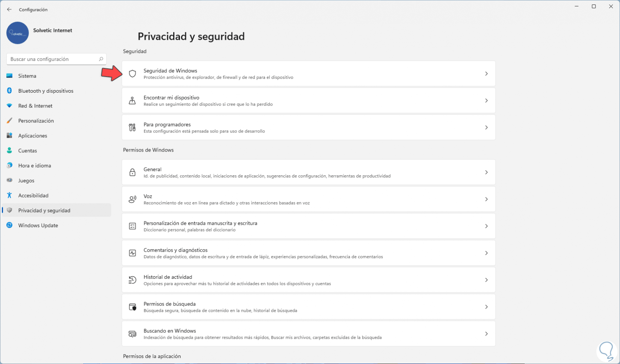The image size is (620, 364).
Task: Click the Voz speech icon
Action: pos(132,199)
